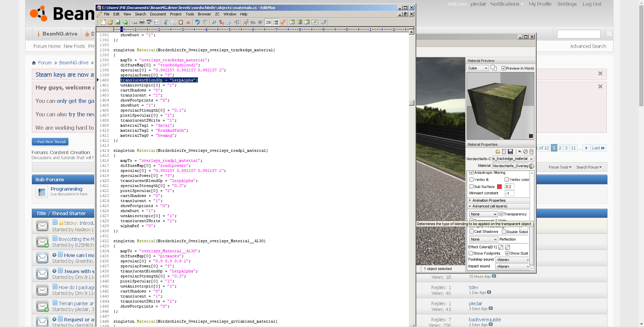Click the delete material trash icon
This screenshot has width=644, height=328.
coord(531,152)
